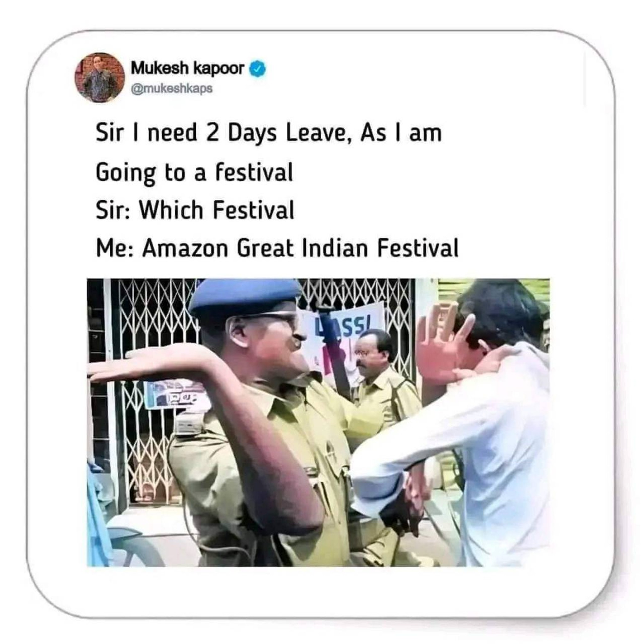Click the 'Sir: Which Festival' text line

pyautogui.click(x=195, y=210)
